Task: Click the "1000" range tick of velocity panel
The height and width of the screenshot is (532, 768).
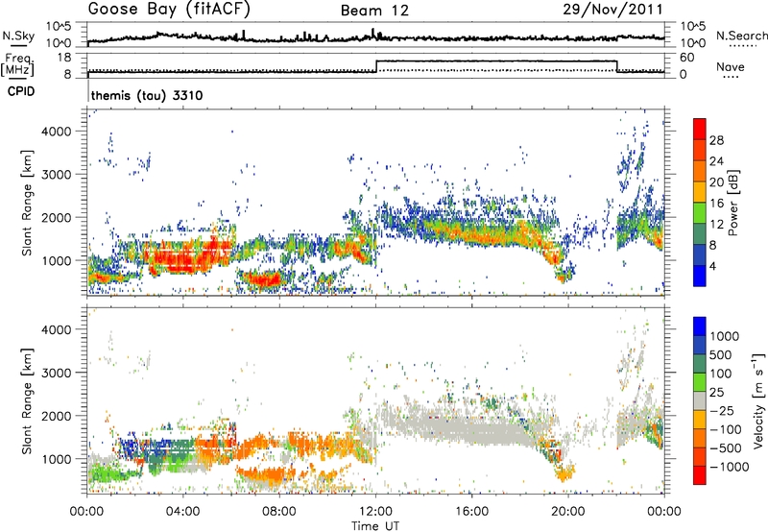Action: tap(56, 459)
